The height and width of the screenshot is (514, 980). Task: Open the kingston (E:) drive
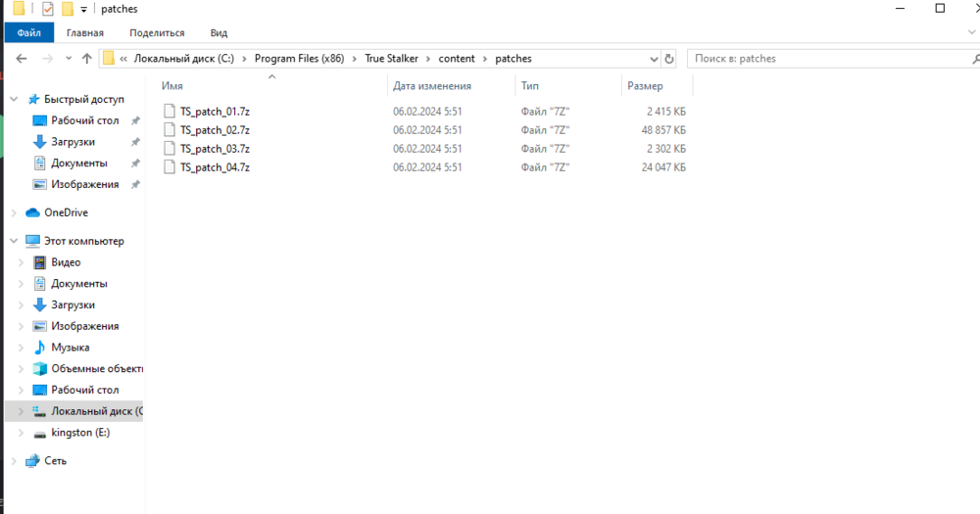click(80, 432)
